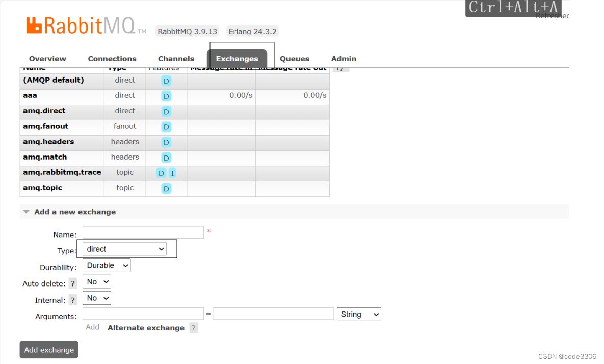Click the I badge in amq.rabbitmq.trace row
Screen dimensions: 604x364
pos(173,173)
